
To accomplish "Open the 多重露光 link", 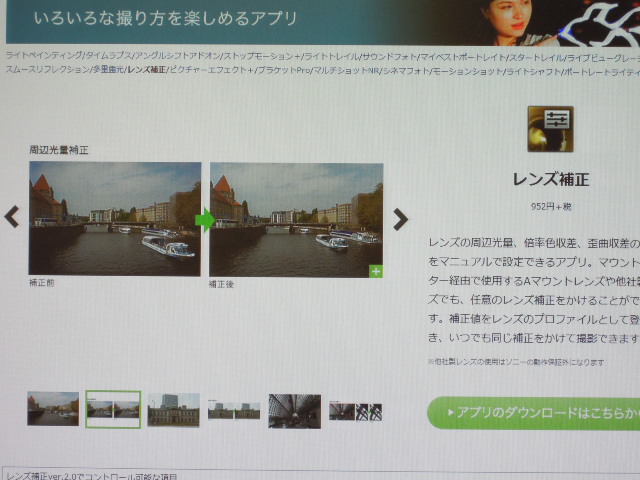I will click(x=108, y=70).
